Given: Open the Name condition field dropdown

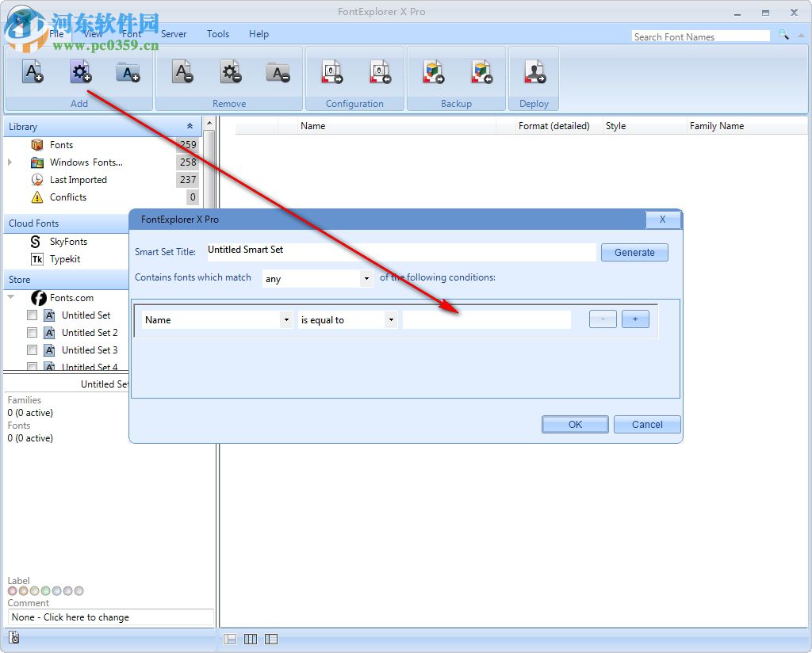Looking at the screenshot, I should tap(286, 320).
